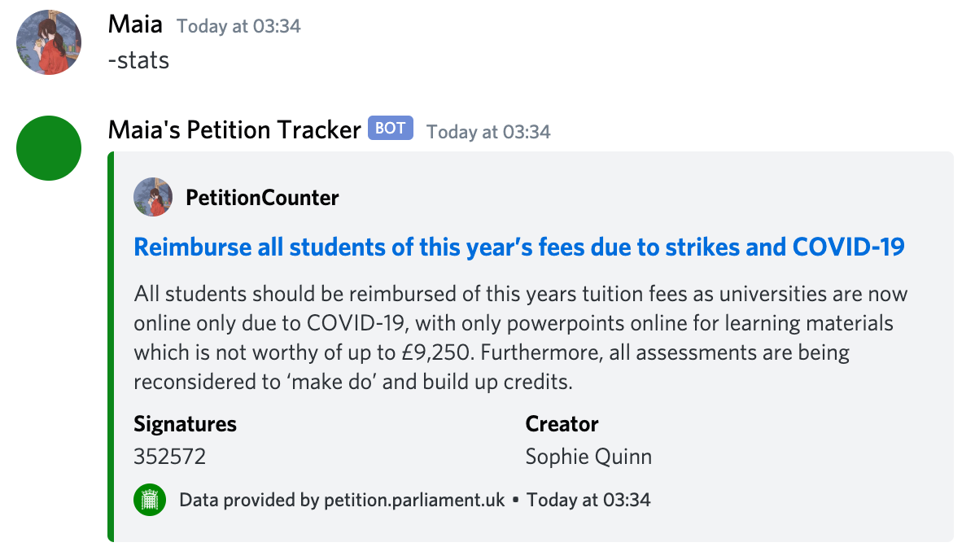Click the Signatures field heading
Image resolution: width=975 pixels, height=560 pixels.
[185, 424]
